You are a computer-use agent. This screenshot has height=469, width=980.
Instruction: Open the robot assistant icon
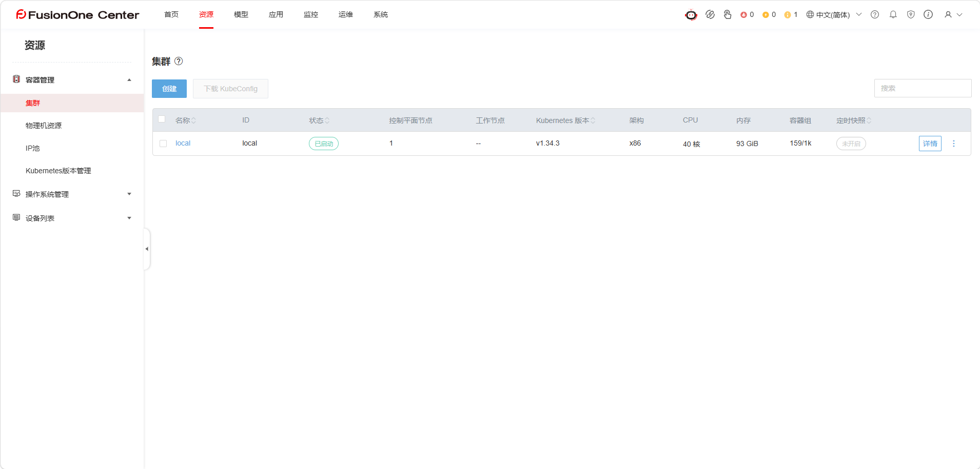(691, 15)
